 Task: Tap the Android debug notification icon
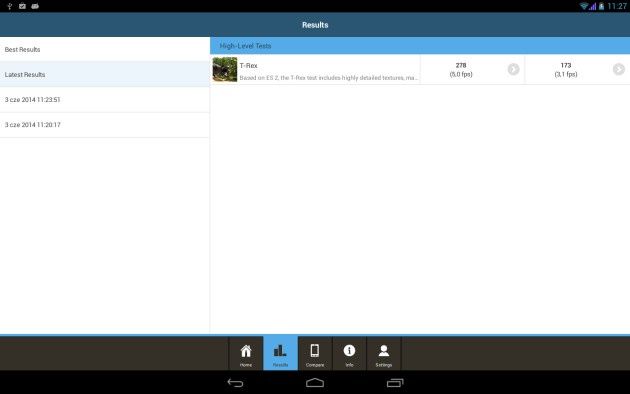click(x=35, y=6)
